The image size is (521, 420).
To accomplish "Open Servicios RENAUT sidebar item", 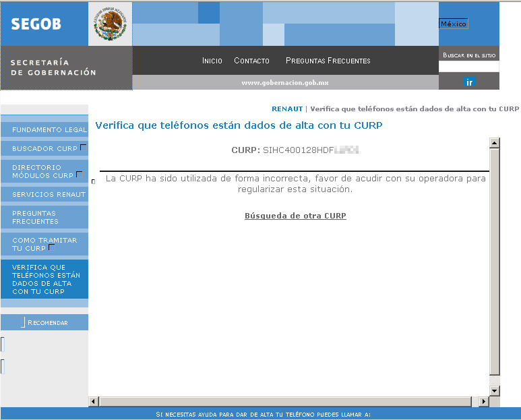I will pos(44,194).
